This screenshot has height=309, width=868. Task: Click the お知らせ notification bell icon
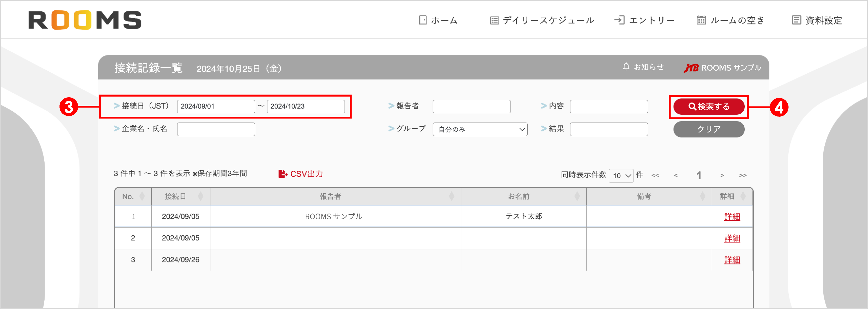tap(626, 67)
